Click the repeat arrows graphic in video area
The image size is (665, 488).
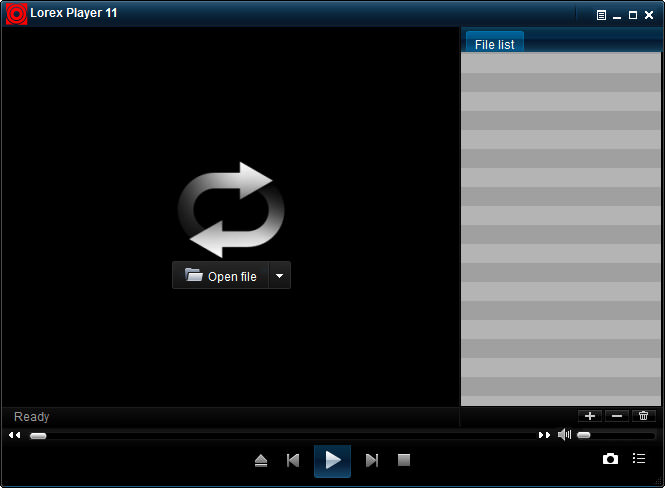pos(231,210)
